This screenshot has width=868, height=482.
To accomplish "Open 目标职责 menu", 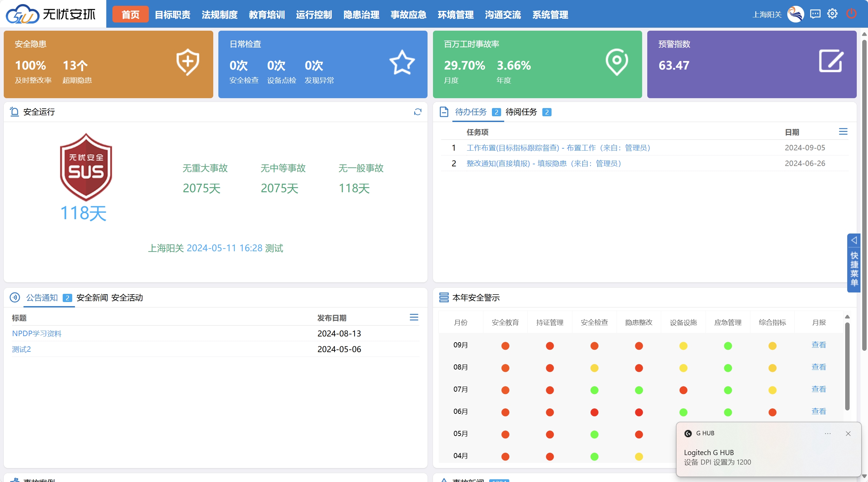I will (x=173, y=15).
